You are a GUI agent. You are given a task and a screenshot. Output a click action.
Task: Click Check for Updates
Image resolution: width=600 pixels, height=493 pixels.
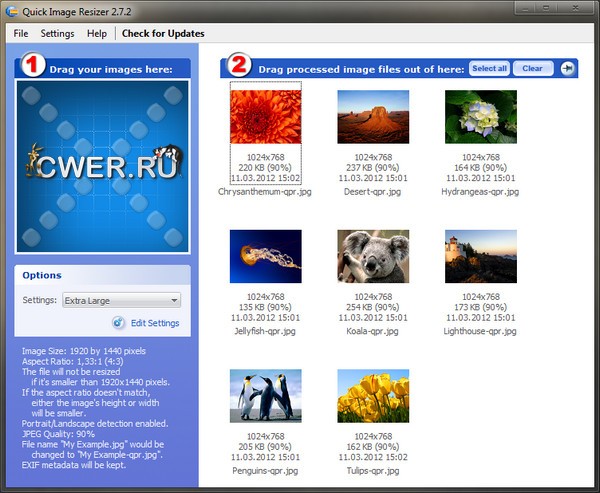pyautogui.click(x=163, y=33)
